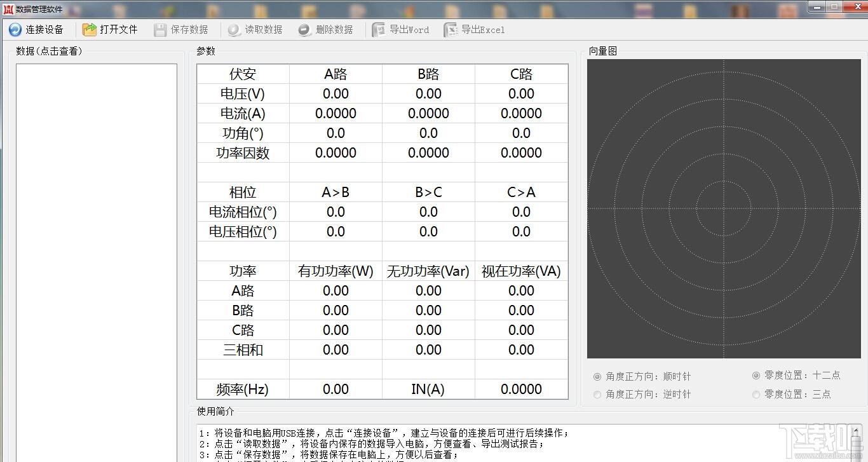
Task: Click the vector diagram polar plot
Action: [x=724, y=209]
